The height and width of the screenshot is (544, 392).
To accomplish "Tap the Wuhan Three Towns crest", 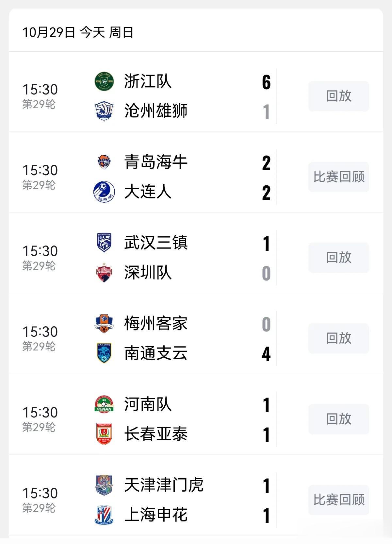I will tap(104, 243).
